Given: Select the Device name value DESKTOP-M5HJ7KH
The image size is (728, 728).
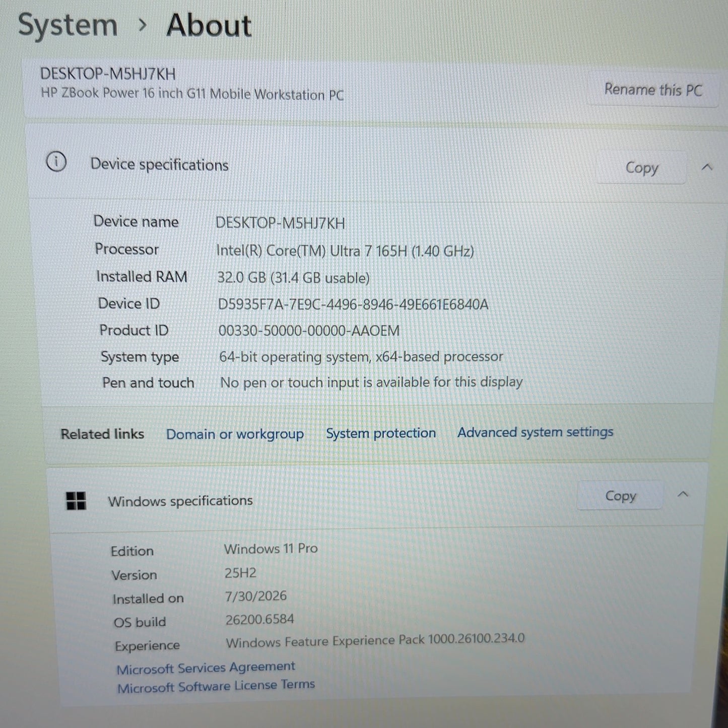Looking at the screenshot, I should tap(280, 223).
